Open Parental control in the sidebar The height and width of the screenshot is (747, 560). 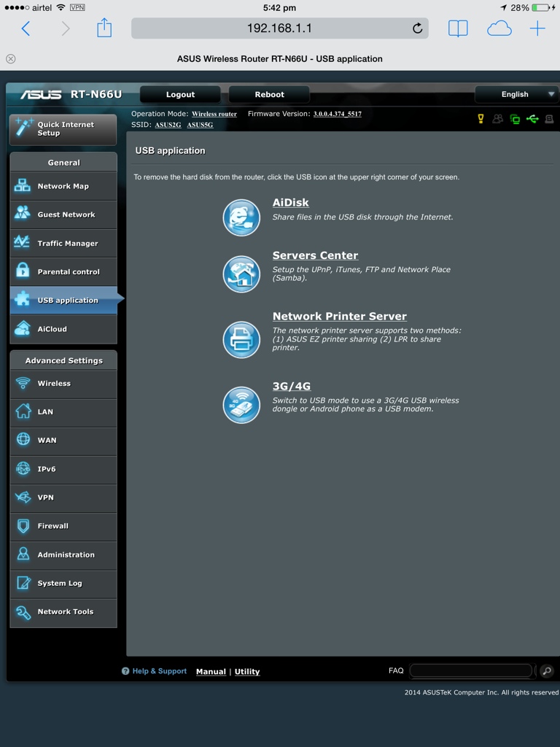(x=63, y=272)
